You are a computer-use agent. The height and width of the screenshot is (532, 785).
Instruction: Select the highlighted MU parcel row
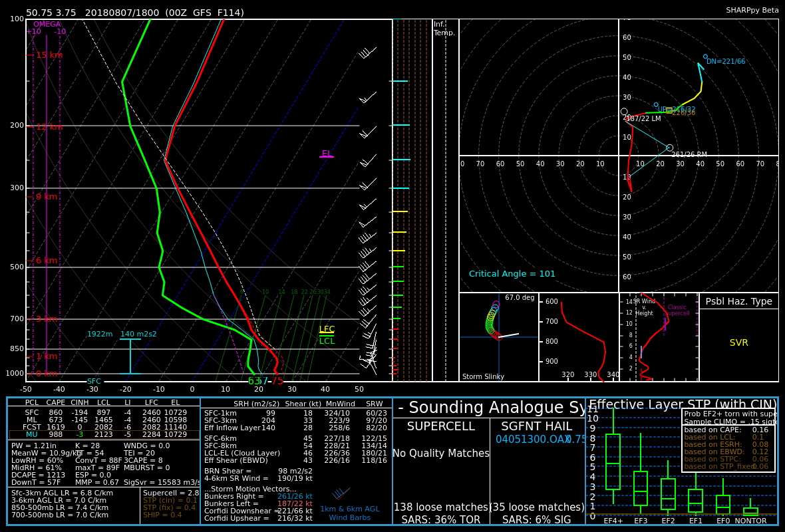pos(104,434)
